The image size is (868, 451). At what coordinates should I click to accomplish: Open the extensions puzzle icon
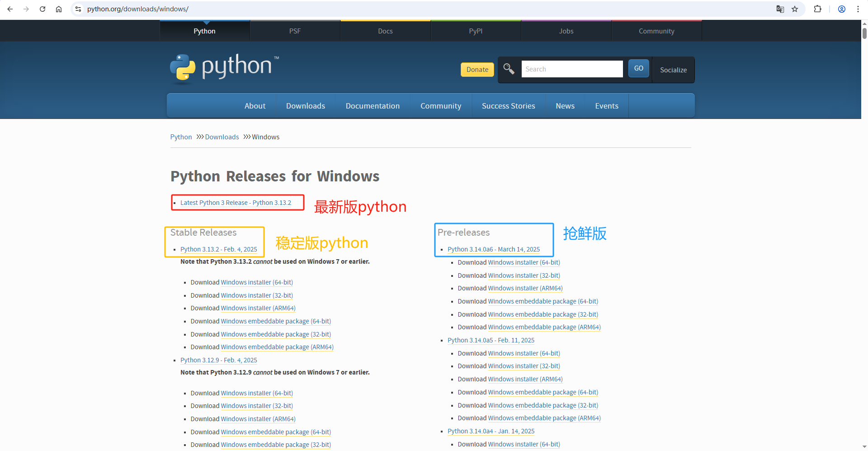pos(817,9)
